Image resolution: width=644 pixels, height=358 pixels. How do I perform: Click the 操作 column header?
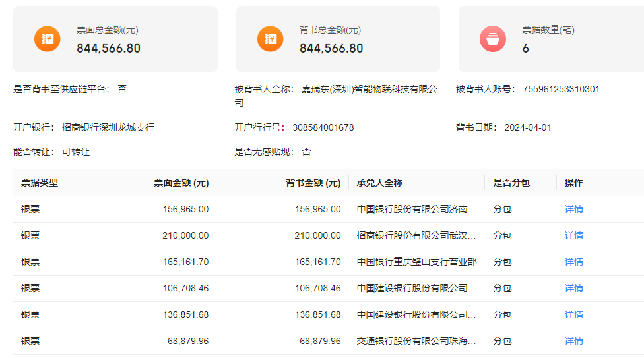(574, 183)
